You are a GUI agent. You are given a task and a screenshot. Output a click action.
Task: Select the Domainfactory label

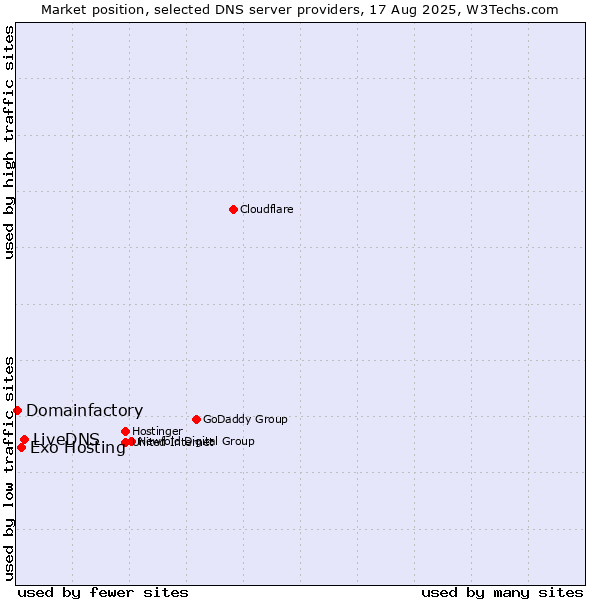point(85,410)
